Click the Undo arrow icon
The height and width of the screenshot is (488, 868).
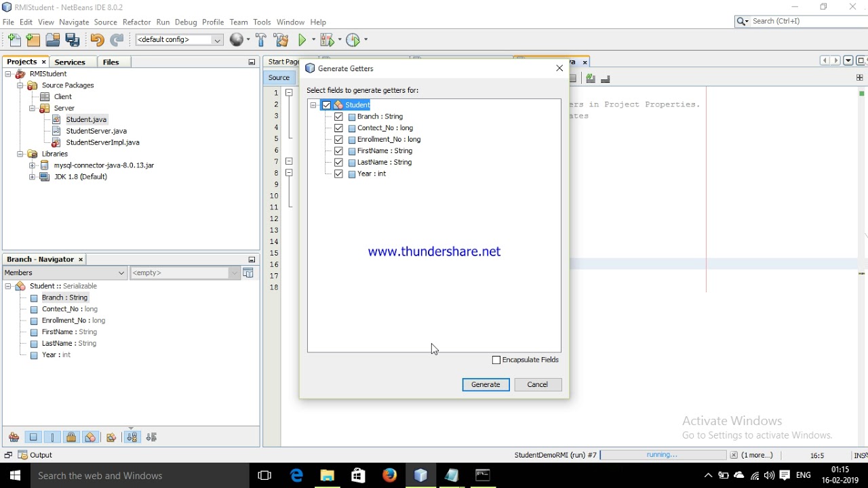point(97,40)
